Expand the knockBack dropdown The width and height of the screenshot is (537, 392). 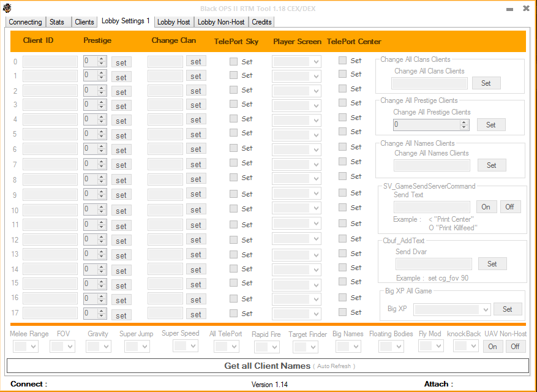[x=466, y=345]
